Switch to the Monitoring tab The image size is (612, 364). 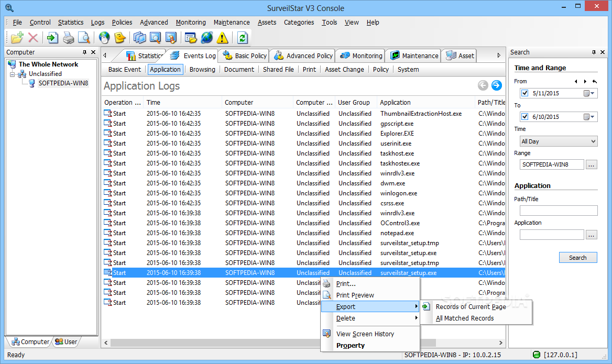[362, 56]
